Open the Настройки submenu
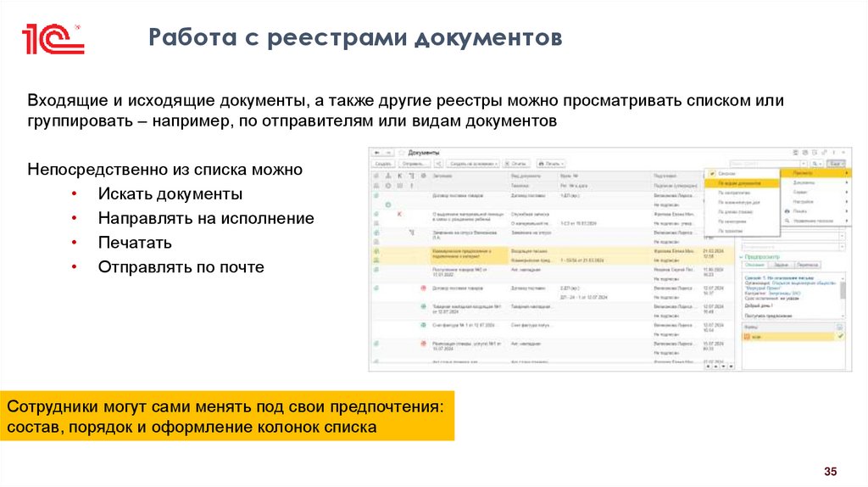The width and height of the screenshot is (868, 487). click(x=816, y=202)
